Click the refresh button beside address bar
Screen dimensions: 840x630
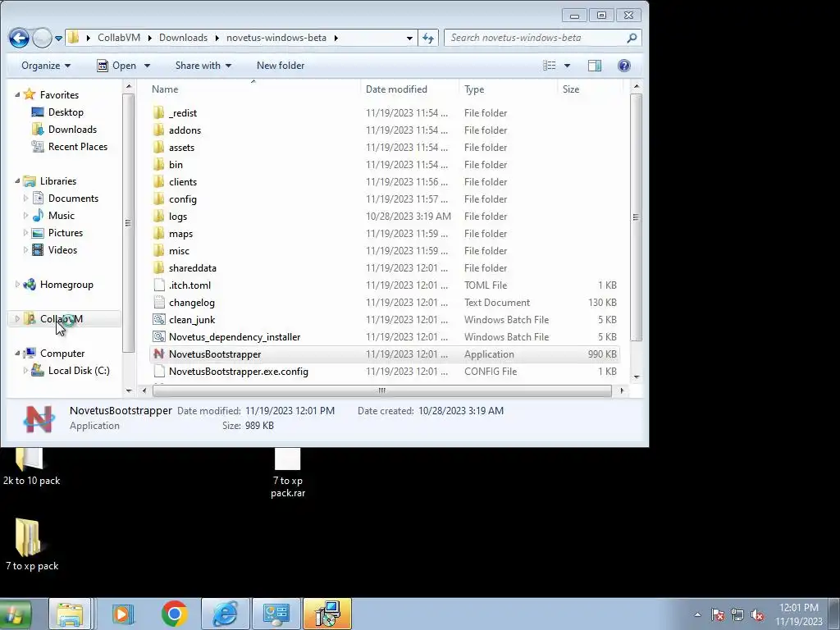click(427, 38)
